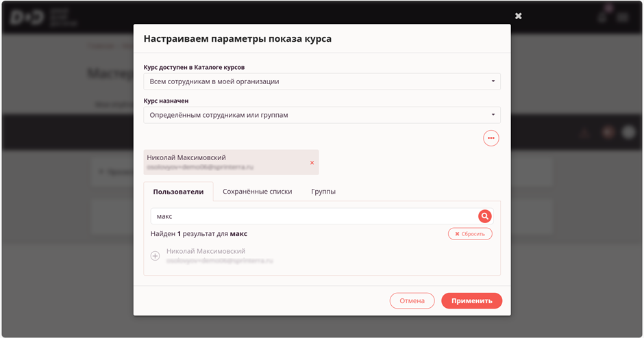
Task: Open the 'Курс назначен' dropdown
Action: tap(322, 115)
